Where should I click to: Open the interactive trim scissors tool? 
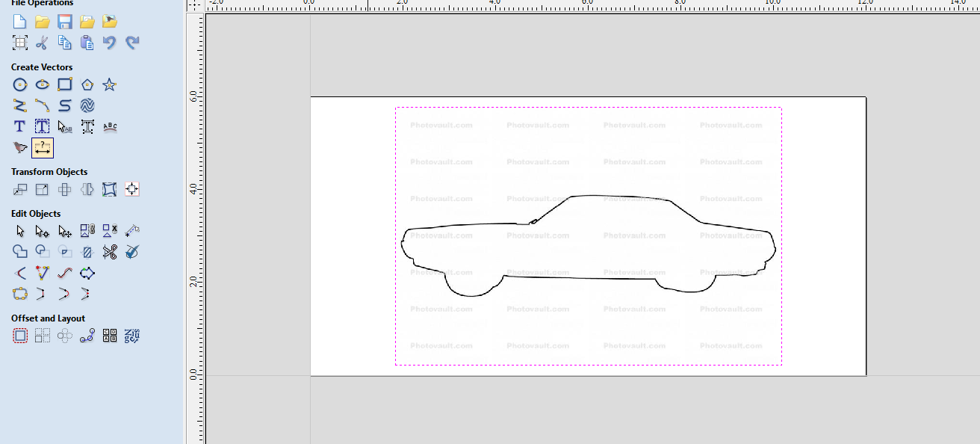pyautogui.click(x=110, y=252)
